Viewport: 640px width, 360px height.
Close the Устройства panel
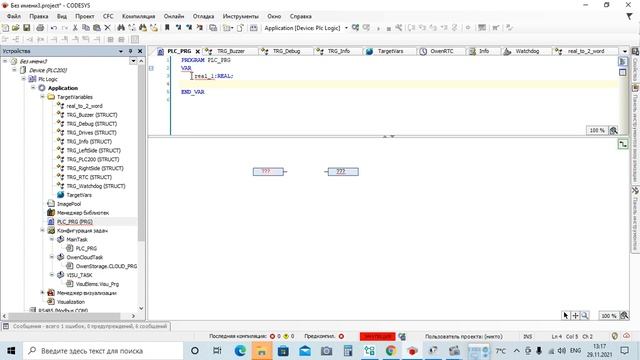tap(140, 51)
